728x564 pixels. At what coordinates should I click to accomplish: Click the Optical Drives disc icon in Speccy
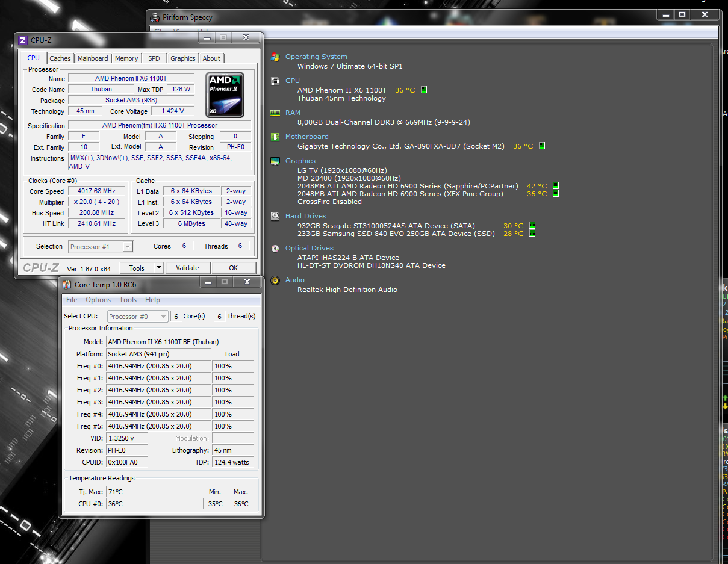(275, 248)
